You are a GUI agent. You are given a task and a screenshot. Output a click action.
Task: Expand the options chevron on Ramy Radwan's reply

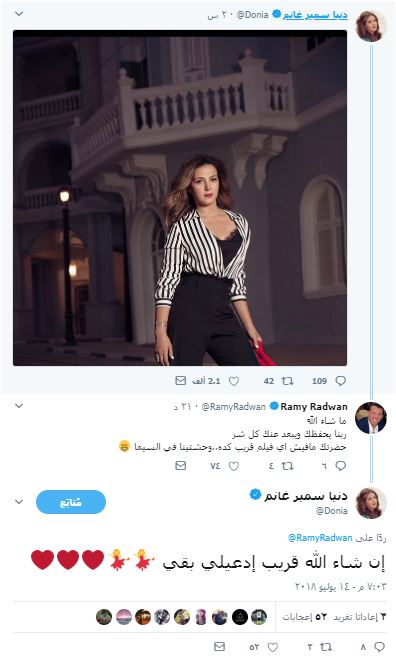pos(19,406)
